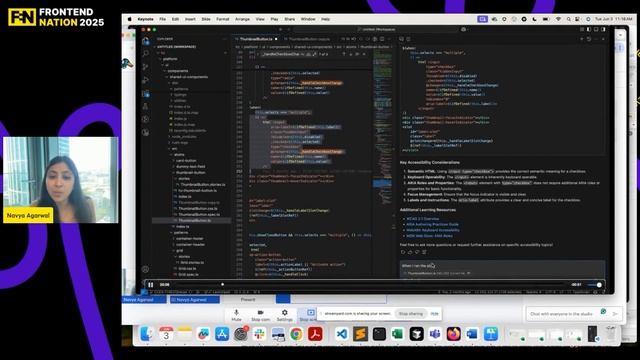Adjust the video volume slider
Image resolution: width=640 pixels, height=360 pixels.
tap(595, 284)
